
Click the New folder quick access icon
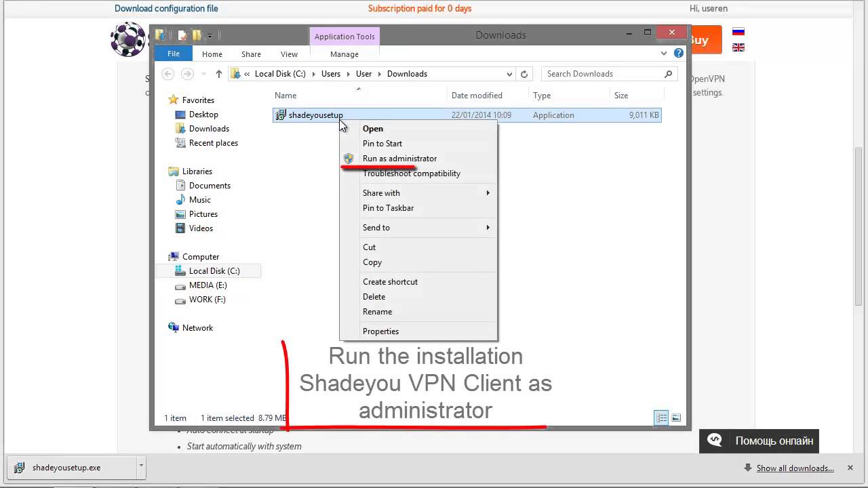(196, 35)
